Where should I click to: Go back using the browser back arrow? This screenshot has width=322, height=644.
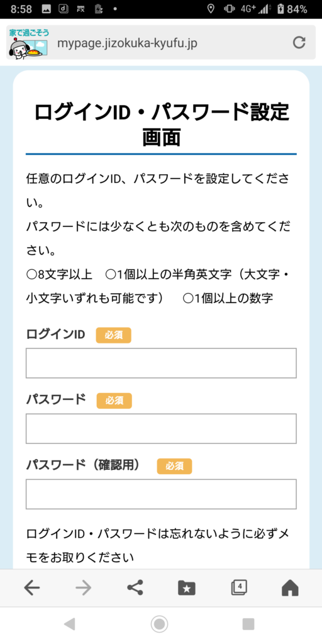[x=31, y=588]
